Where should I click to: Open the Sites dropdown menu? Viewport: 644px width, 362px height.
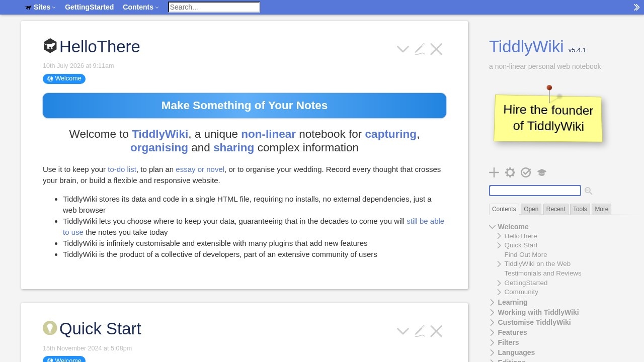[x=40, y=7]
